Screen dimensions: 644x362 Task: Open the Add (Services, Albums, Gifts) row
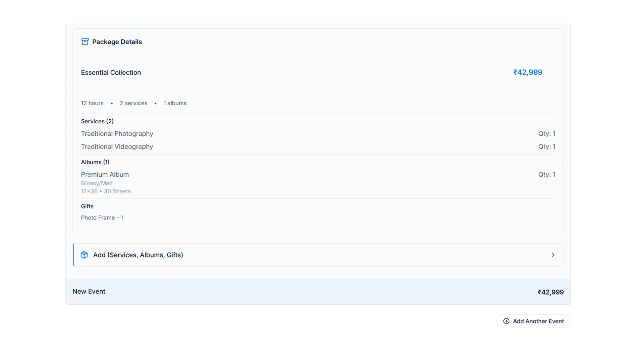point(318,255)
